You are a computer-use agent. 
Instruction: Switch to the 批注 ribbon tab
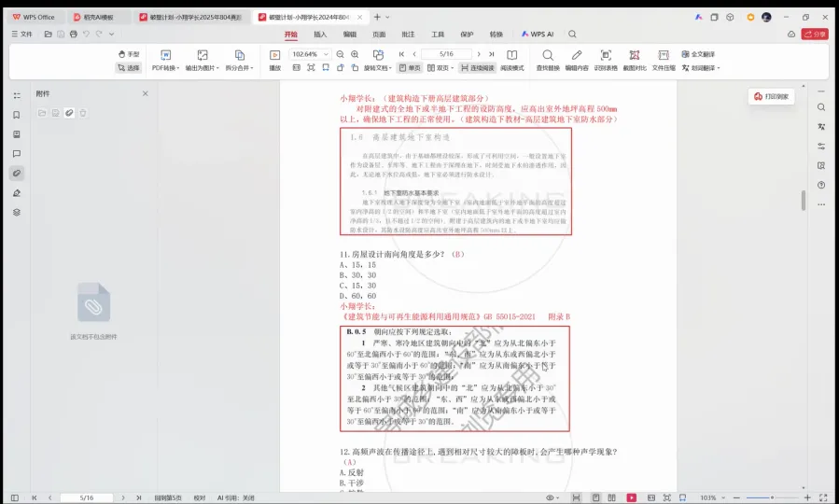408,35
